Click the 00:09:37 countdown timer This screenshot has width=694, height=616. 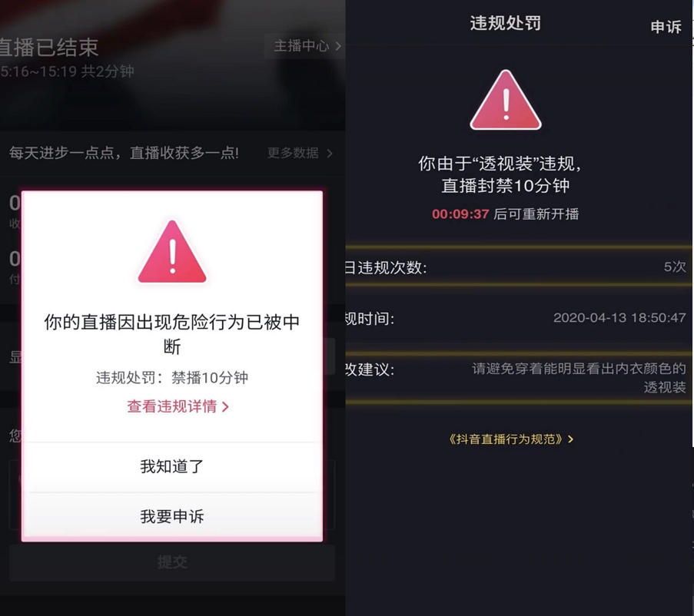(x=460, y=214)
